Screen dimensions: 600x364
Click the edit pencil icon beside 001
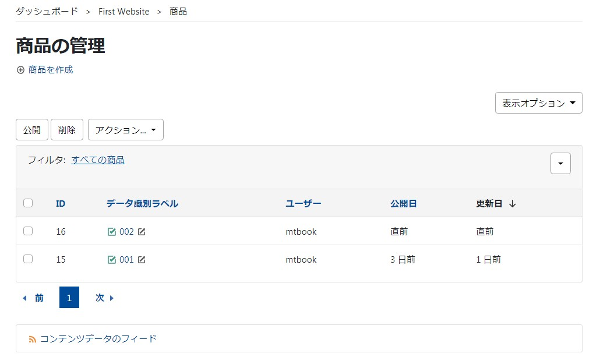coord(142,260)
